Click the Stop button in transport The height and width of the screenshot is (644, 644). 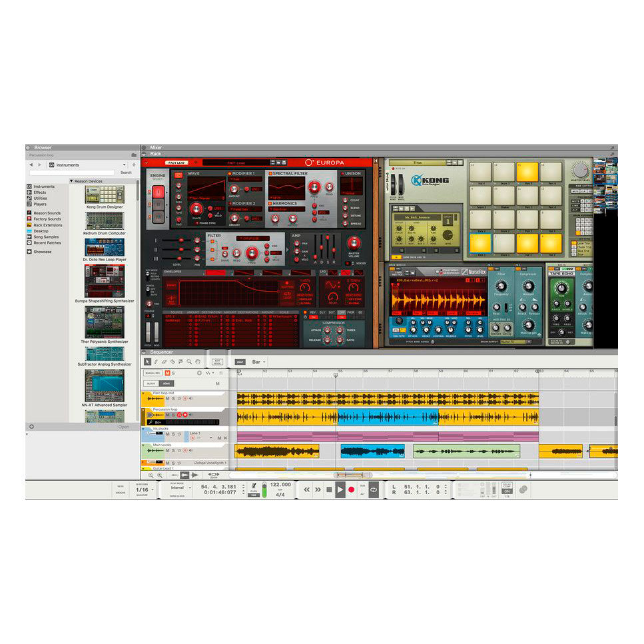click(x=329, y=489)
